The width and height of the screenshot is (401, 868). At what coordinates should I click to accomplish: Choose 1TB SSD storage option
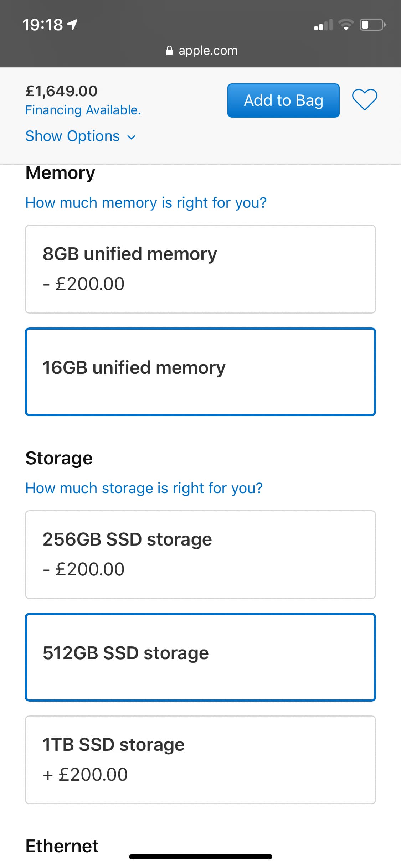pos(200,760)
